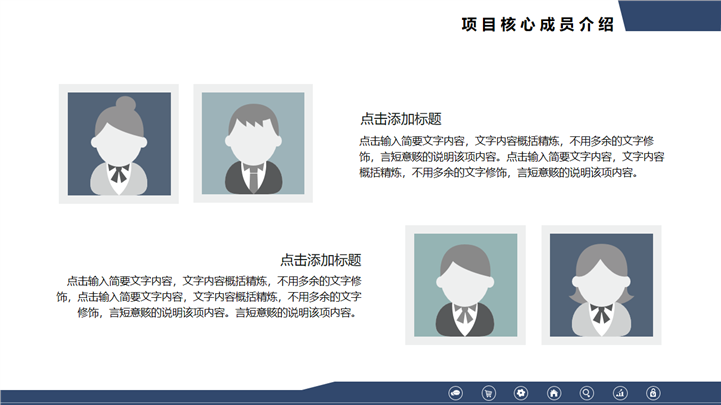Open the bar chart icon
The width and height of the screenshot is (721, 405).
(620, 393)
